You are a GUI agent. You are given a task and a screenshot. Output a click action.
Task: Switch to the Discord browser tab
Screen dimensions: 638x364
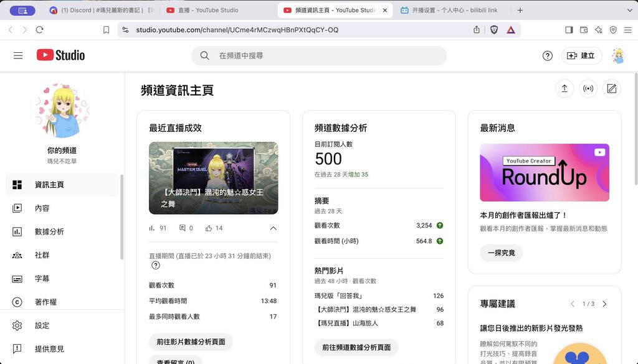tap(102, 10)
